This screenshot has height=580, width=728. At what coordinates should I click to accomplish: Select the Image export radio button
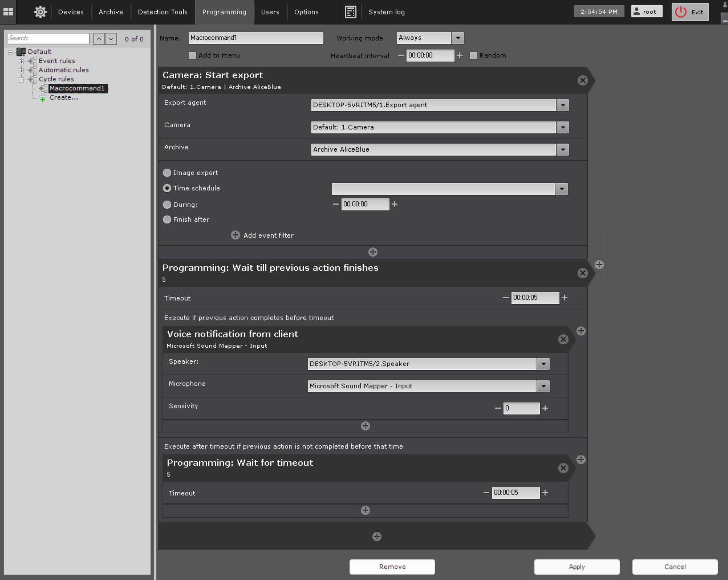167,173
